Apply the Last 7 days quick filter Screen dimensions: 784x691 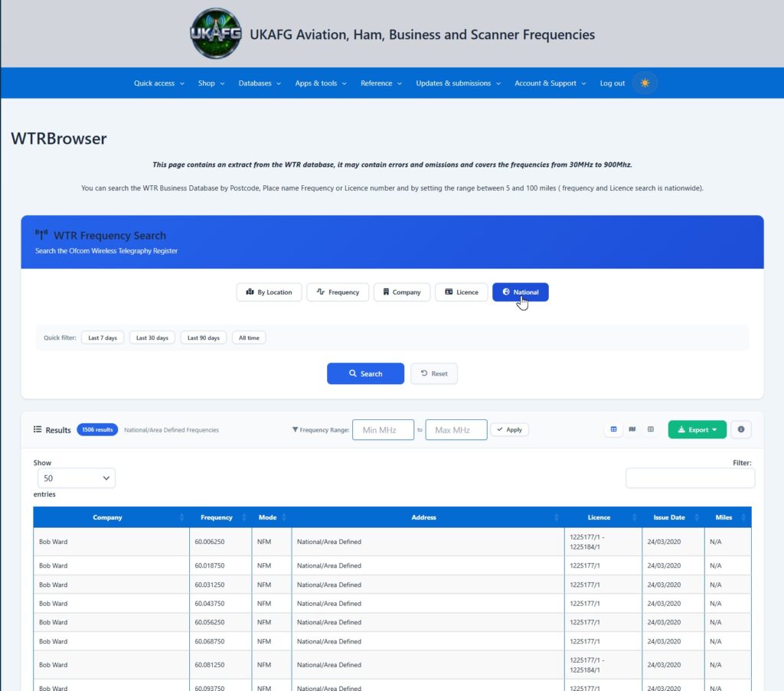click(x=103, y=337)
